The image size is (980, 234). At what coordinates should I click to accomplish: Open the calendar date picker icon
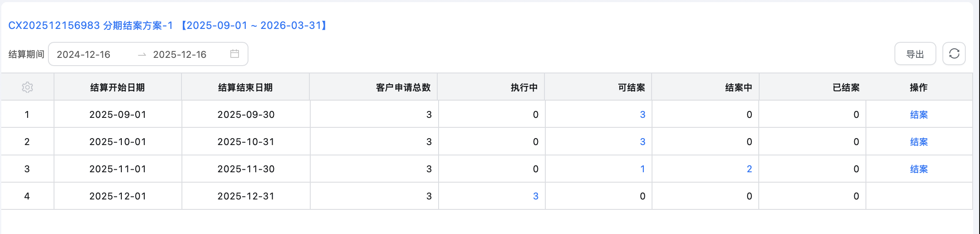[235, 54]
